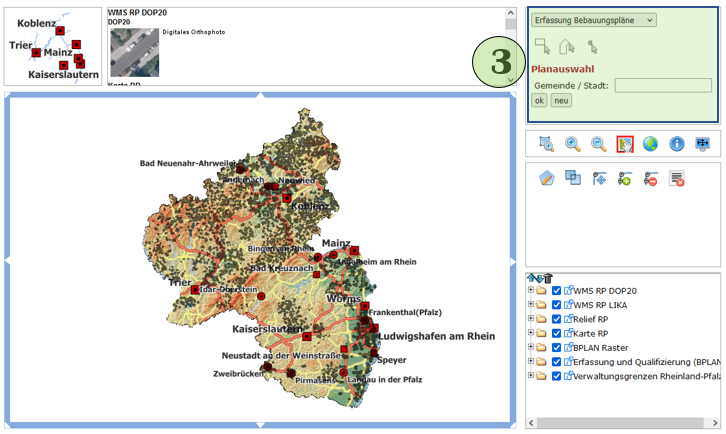Expand the WMS RP LIKA tree node

531,305
